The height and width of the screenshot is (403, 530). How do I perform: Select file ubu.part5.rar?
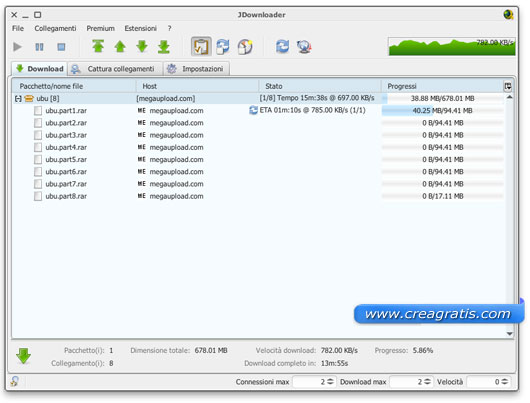coord(66,159)
